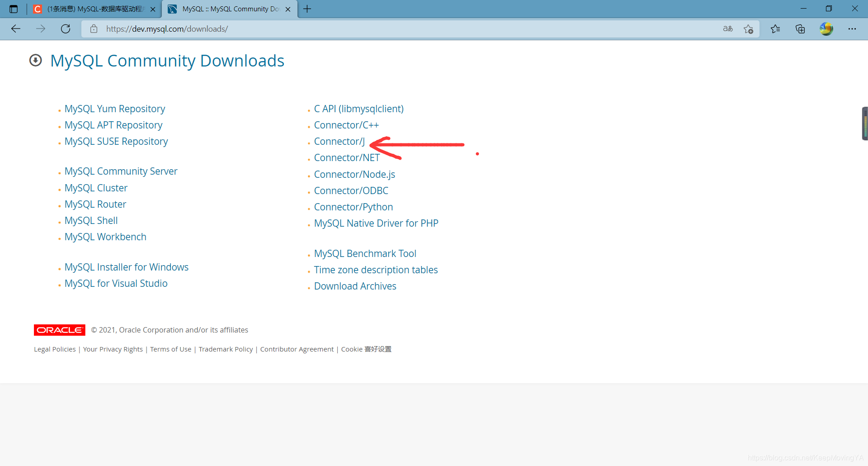868x466 pixels.
Task: Open C API (libmysqlclient) link
Action: 359,109
